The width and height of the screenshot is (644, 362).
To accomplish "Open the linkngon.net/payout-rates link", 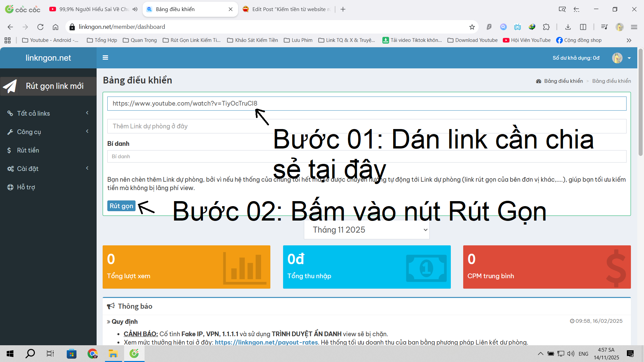I will coord(266,342).
